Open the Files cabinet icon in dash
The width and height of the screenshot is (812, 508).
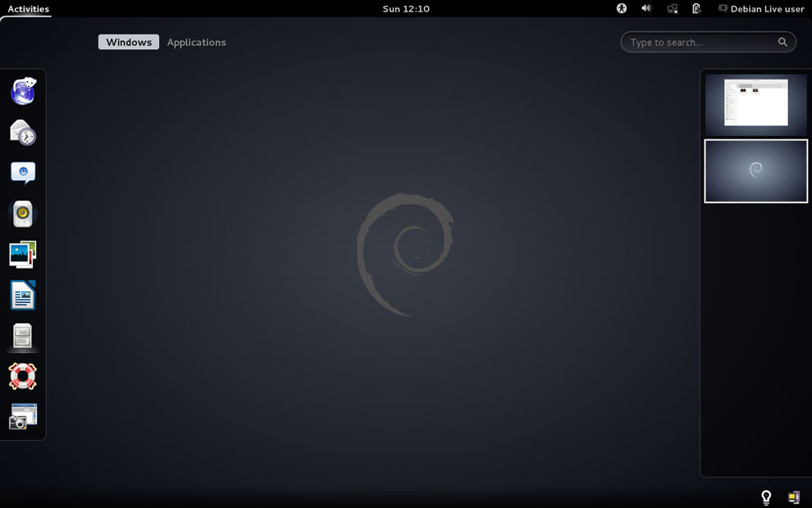click(x=23, y=336)
